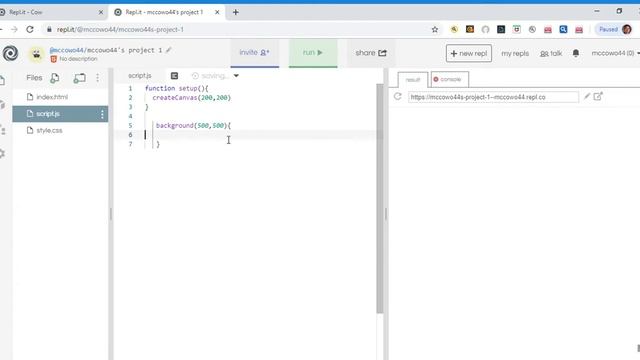The height and width of the screenshot is (360, 640).
Task: Open the files icon in left sidebar
Action: (x=2, y=80)
